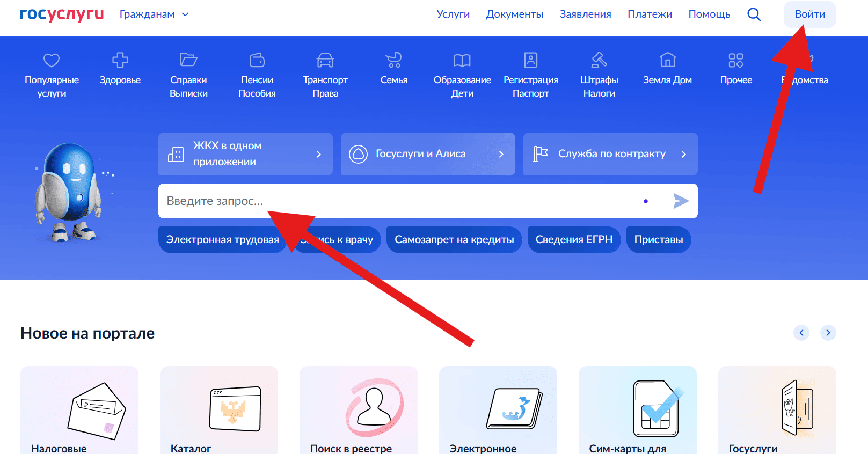
Task: Click the Войти login button
Action: point(810,14)
